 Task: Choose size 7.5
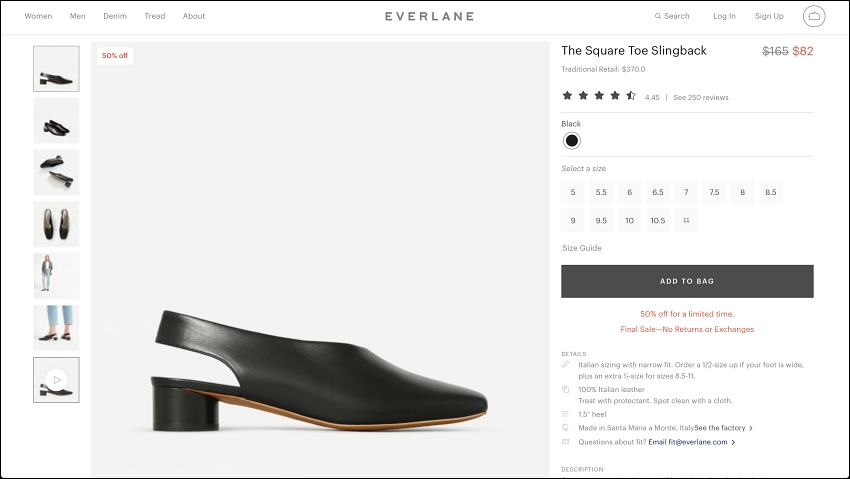tap(714, 192)
